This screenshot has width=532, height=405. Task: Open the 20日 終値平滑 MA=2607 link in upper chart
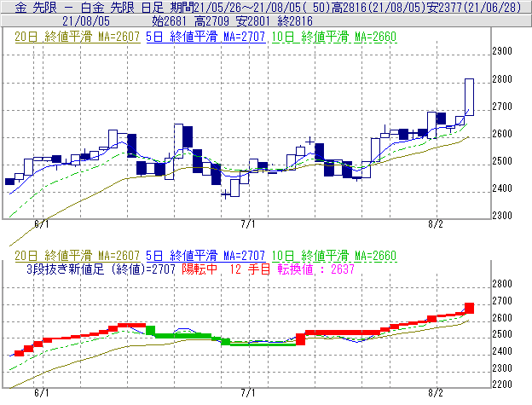pos(78,37)
